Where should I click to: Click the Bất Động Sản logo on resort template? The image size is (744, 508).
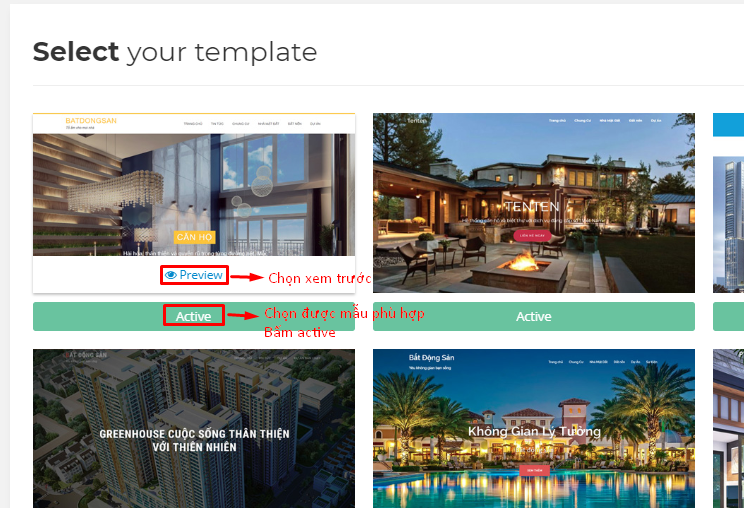coord(431,357)
